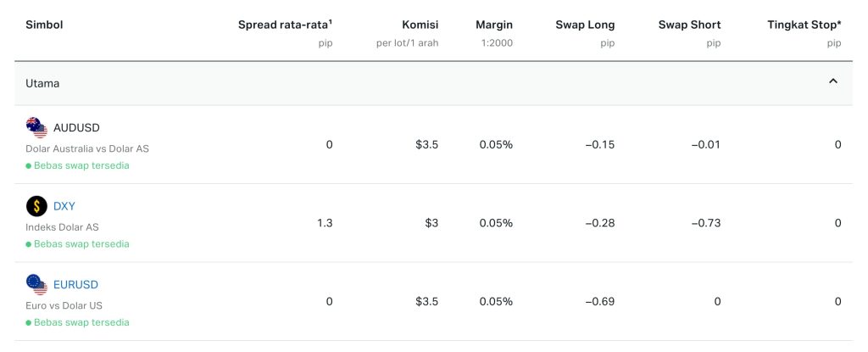Click the Tingkat Stop column header
This screenshot has width=868, height=352.
(803, 25)
